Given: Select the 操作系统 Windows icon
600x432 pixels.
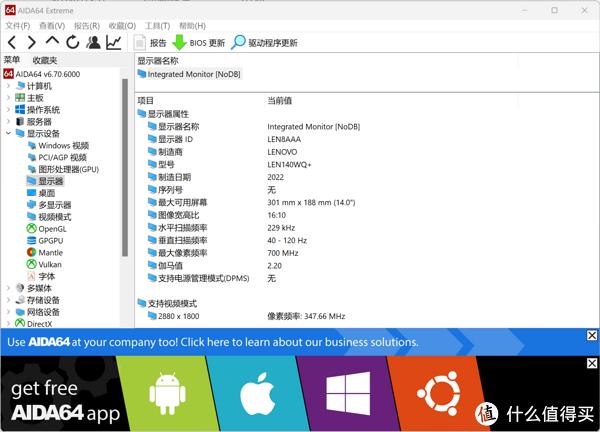Looking at the screenshot, I should point(20,109).
